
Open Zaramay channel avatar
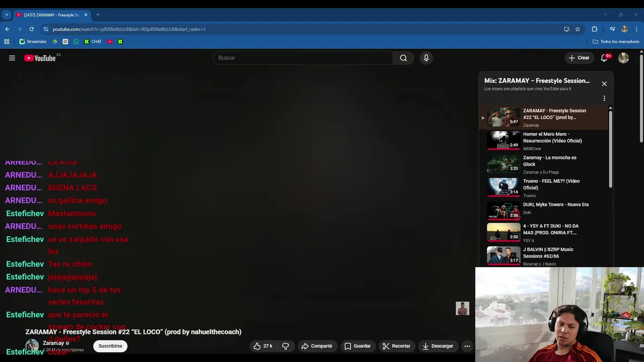(x=32, y=346)
